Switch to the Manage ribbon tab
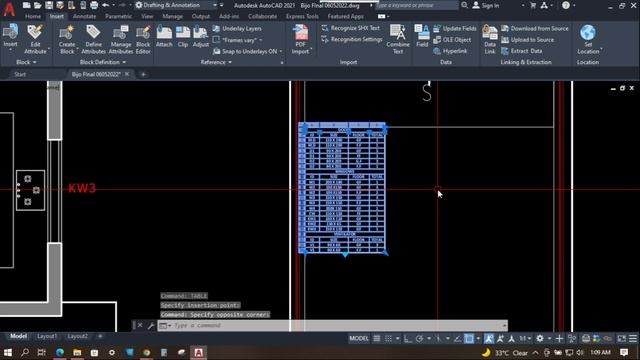Image resolution: width=640 pixels, height=360 pixels. pyautogui.click(x=172, y=16)
